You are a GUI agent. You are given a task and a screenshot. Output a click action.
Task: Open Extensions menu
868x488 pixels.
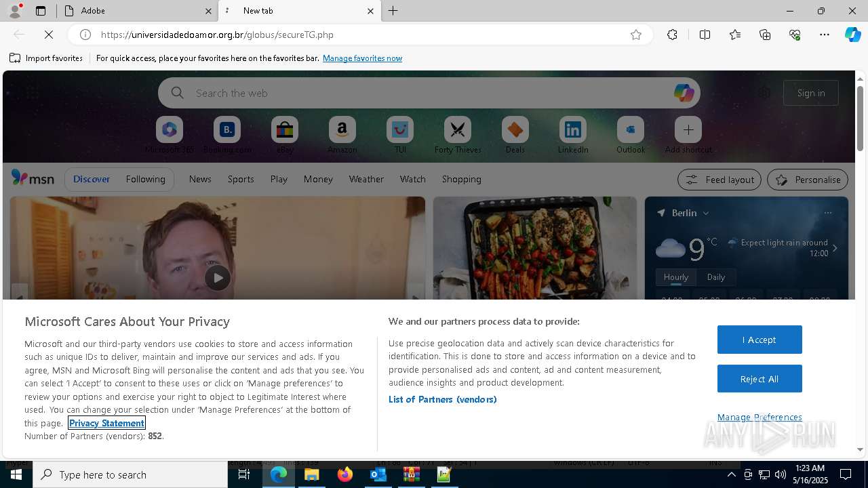(x=672, y=35)
